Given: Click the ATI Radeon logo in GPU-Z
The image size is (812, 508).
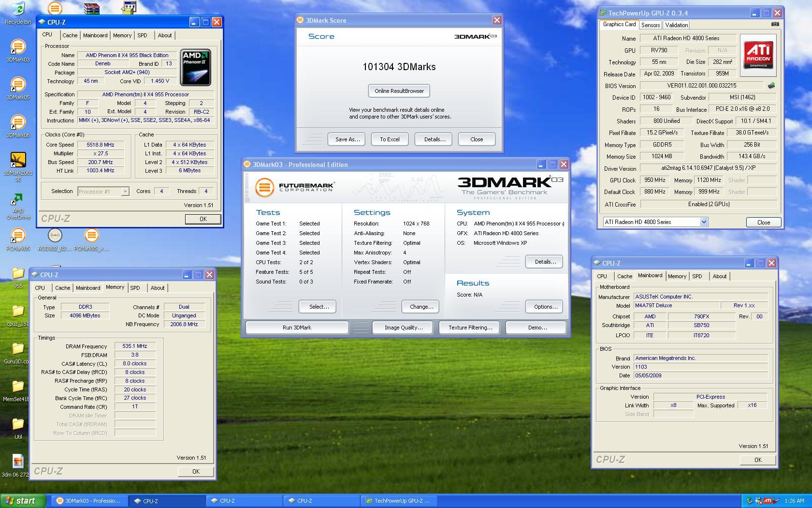Looking at the screenshot, I should 758,54.
